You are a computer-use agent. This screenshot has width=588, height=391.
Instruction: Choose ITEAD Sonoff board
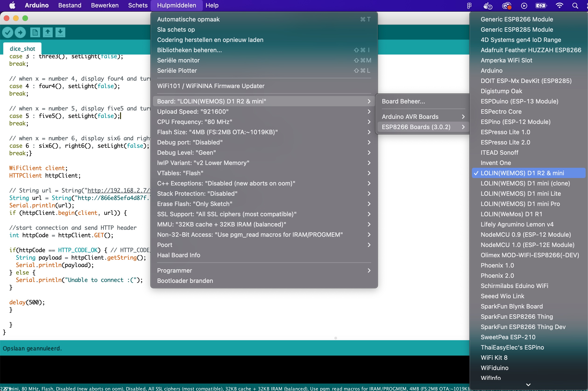(528, 153)
